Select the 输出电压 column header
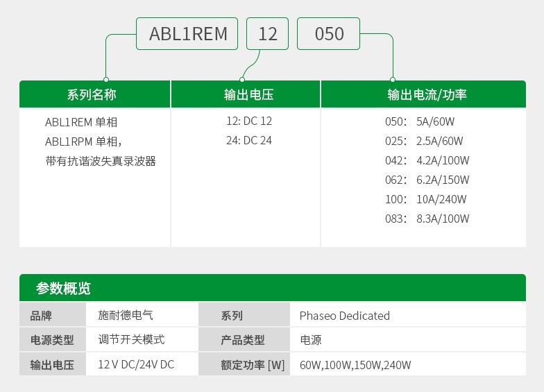Image resolution: width=544 pixels, height=392 pixels. coord(246,94)
